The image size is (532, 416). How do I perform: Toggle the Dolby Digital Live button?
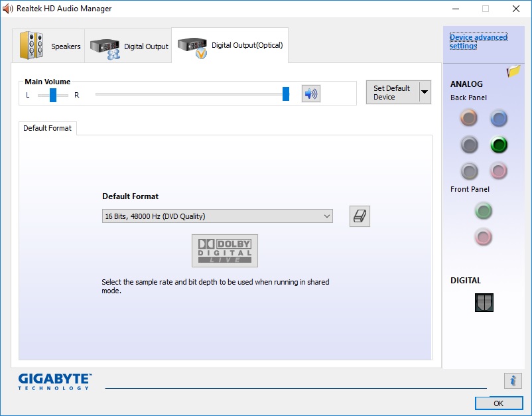point(225,251)
